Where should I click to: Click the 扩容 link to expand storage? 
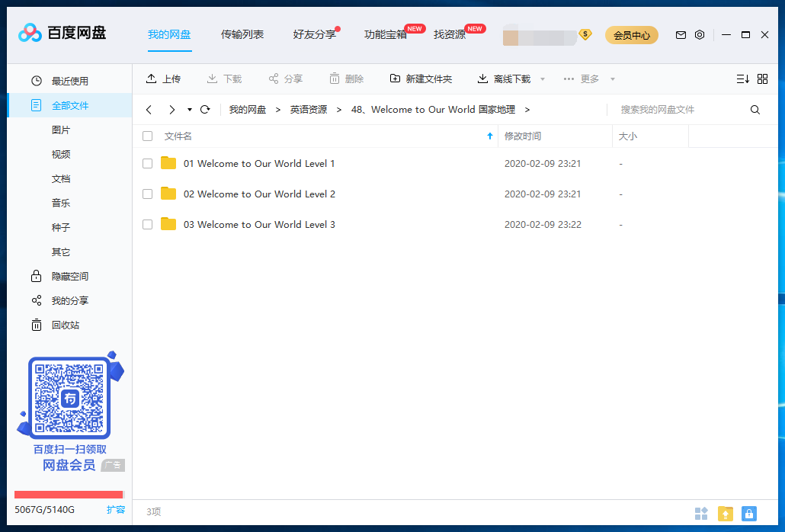pos(116,509)
